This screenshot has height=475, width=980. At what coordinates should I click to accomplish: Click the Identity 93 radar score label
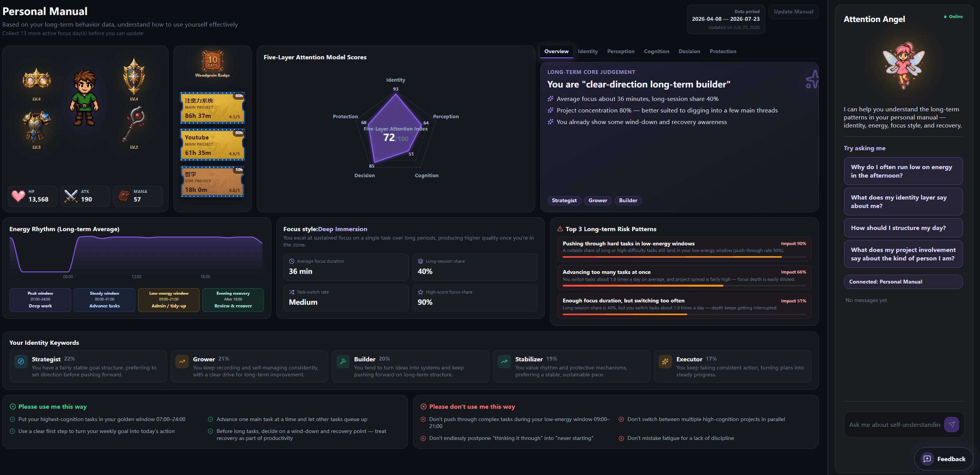395,89
